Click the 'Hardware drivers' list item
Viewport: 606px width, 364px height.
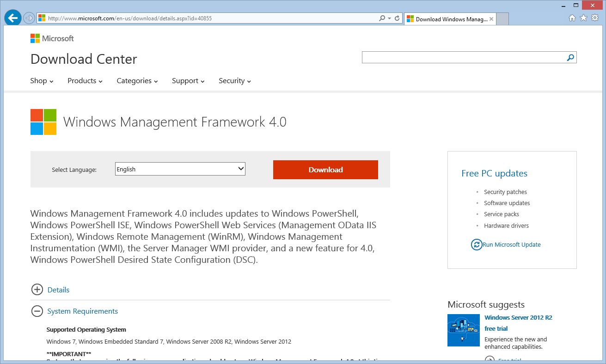506,226
